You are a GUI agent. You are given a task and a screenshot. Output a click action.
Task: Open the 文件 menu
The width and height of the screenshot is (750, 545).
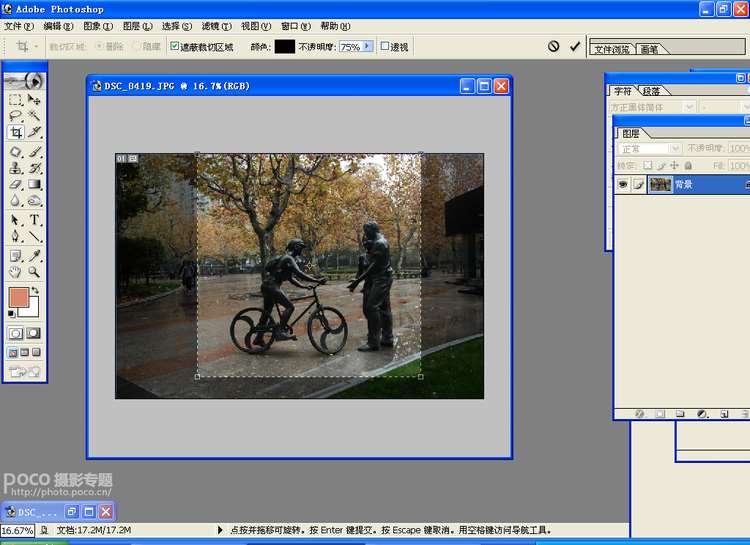click(x=18, y=26)
